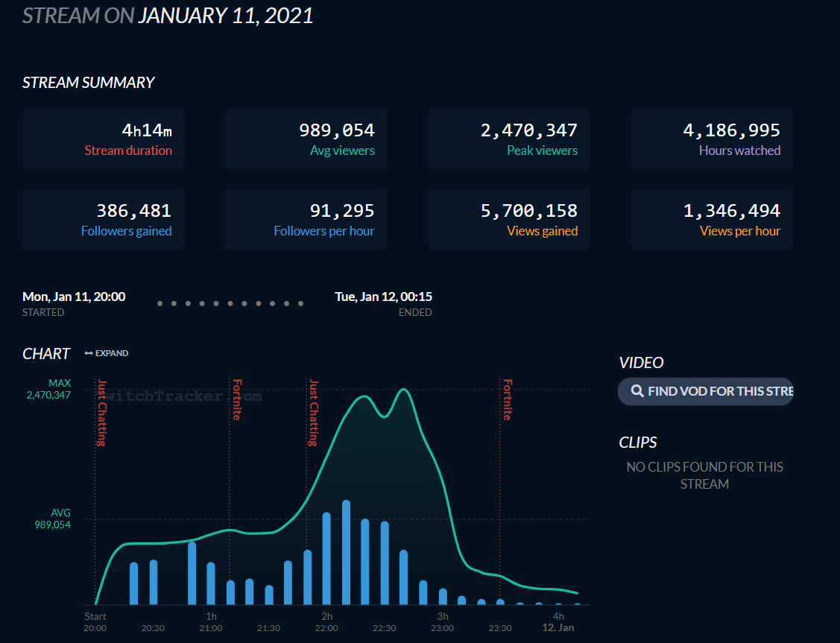Click the Hours watched label

[739, 151]
